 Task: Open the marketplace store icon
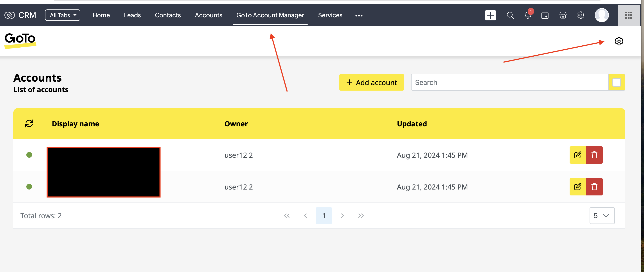[x=563, y=15]
